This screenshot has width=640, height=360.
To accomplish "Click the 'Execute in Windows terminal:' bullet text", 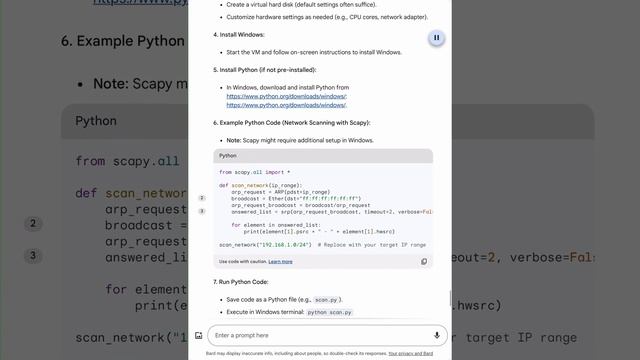I will [265, 312].
